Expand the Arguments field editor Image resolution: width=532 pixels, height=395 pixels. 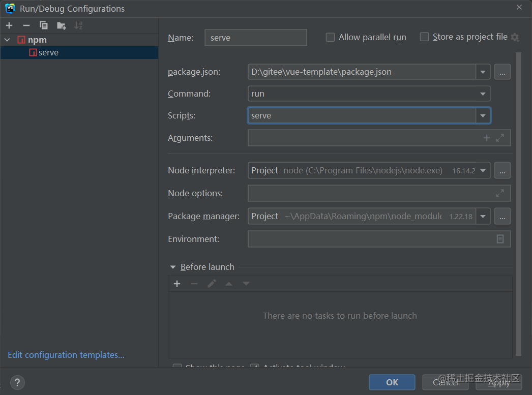500,138
